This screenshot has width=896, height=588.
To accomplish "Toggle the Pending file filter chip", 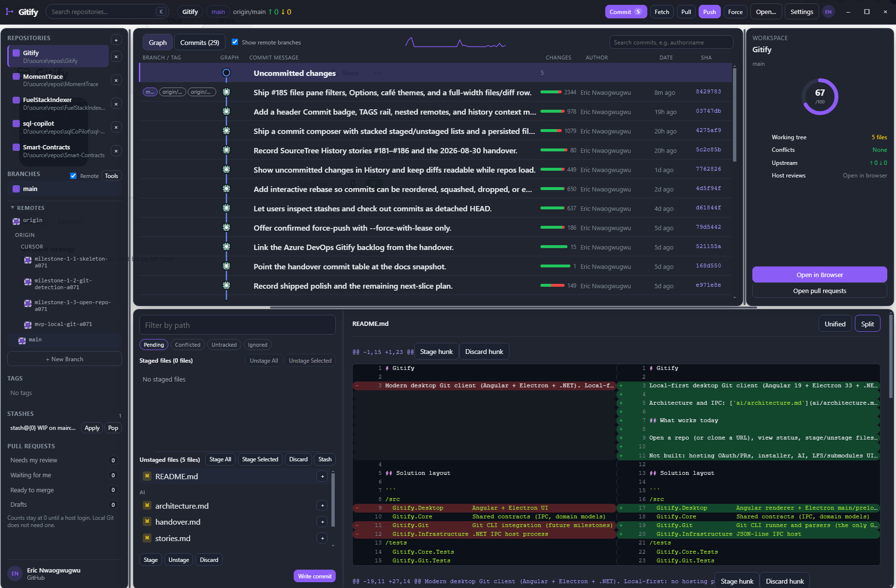I will (x=154, y=345).
